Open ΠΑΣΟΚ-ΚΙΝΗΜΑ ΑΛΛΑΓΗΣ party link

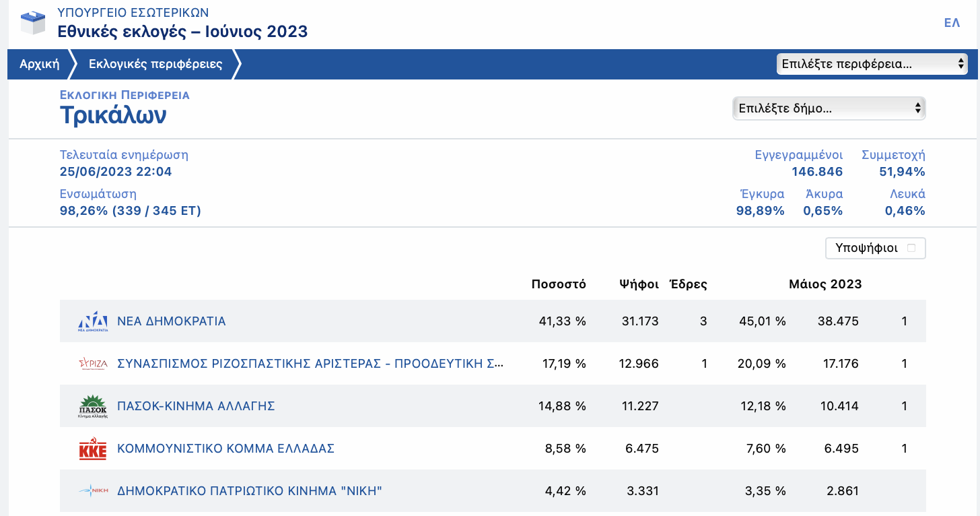point(196,406)
